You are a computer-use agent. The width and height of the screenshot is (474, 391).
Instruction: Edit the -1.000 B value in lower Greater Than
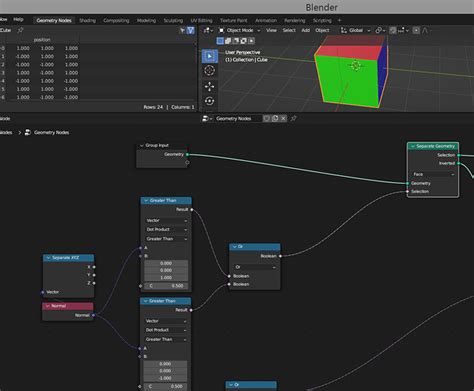point(165,378)
